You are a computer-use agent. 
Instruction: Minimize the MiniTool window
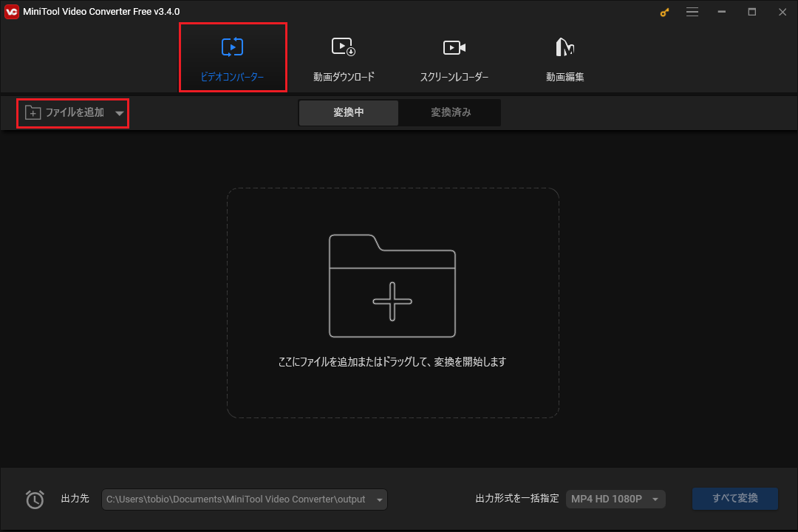tap(722, 12)
